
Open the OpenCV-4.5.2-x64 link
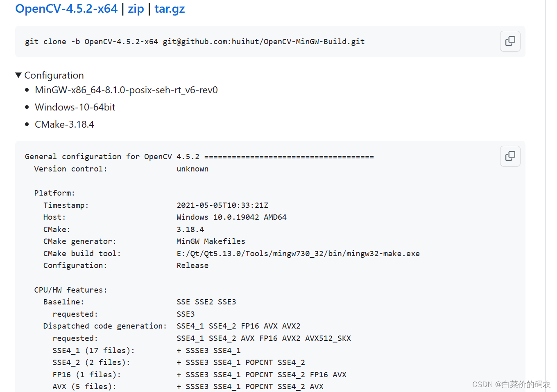pyautogui.click(x=66, y=9)
